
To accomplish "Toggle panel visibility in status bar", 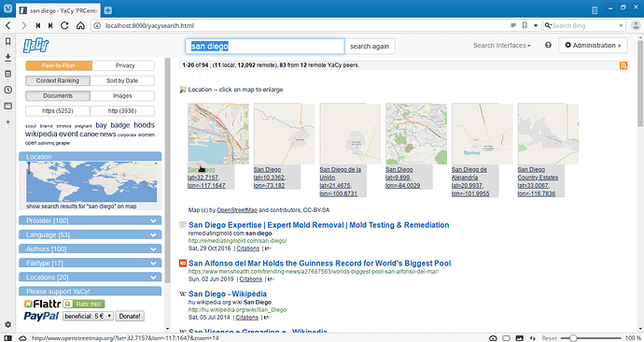I will tap(7, 338).
